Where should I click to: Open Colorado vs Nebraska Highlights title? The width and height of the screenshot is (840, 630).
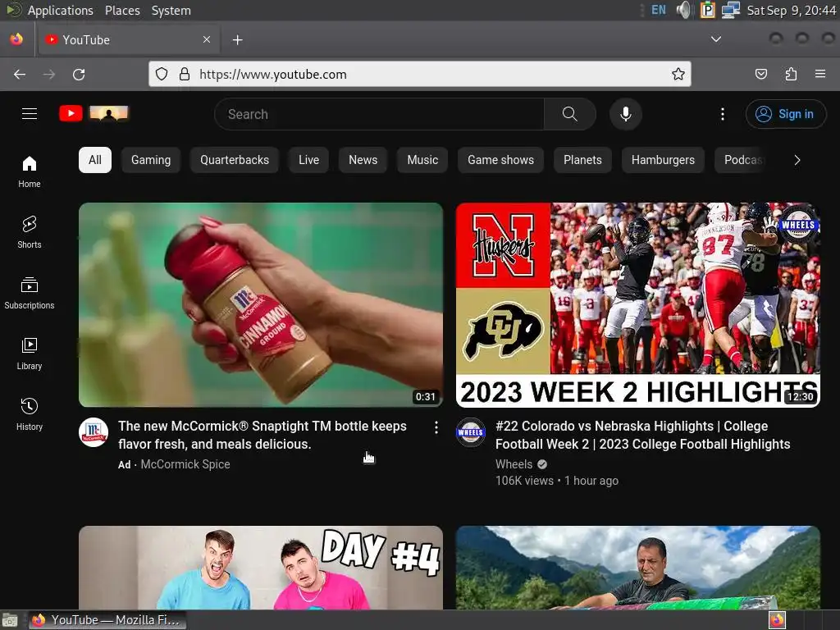[x=643, y=435]
